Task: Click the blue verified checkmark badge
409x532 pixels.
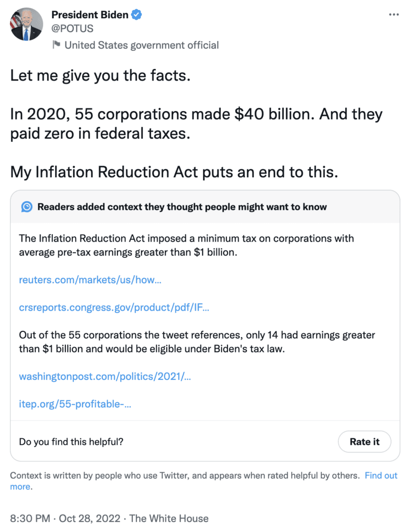Action: click(x=137, y=15)
